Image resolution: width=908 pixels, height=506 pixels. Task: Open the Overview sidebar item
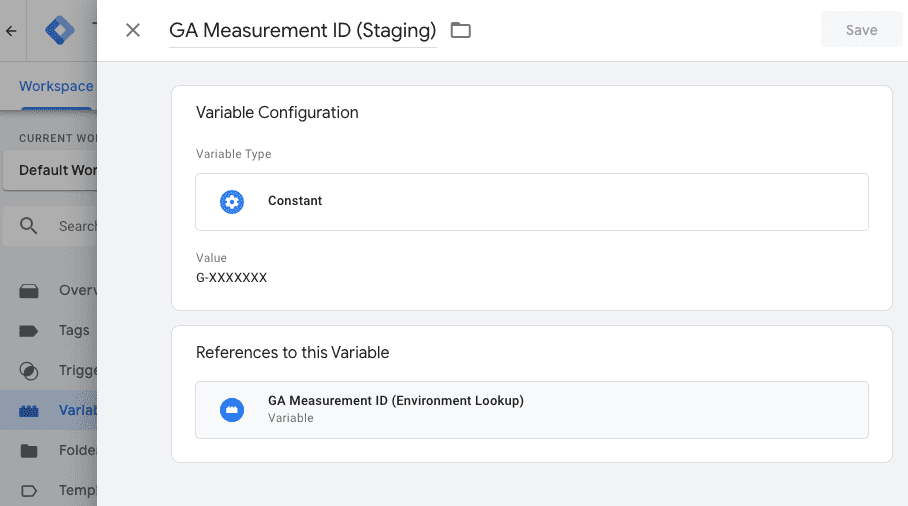(49, 290)
